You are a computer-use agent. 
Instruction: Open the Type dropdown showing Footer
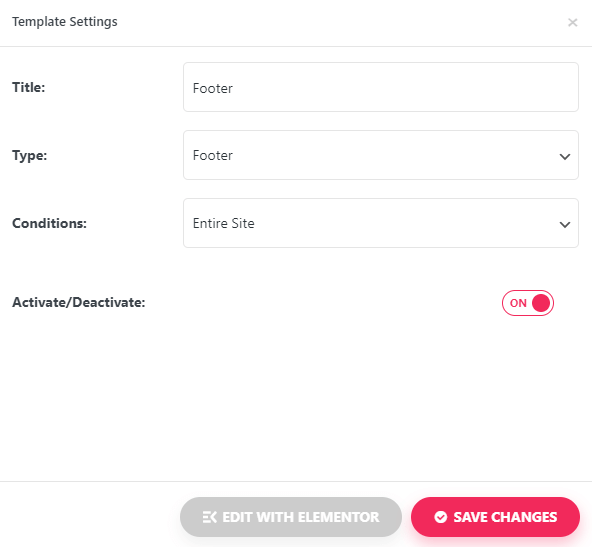coord(381,155)
